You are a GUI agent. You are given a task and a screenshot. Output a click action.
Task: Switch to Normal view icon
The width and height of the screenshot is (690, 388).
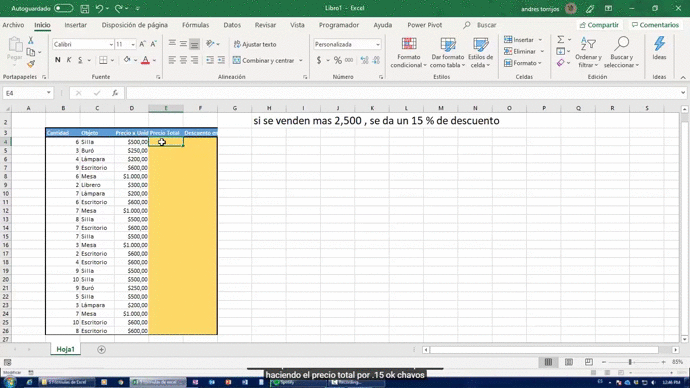pos(548,362)
